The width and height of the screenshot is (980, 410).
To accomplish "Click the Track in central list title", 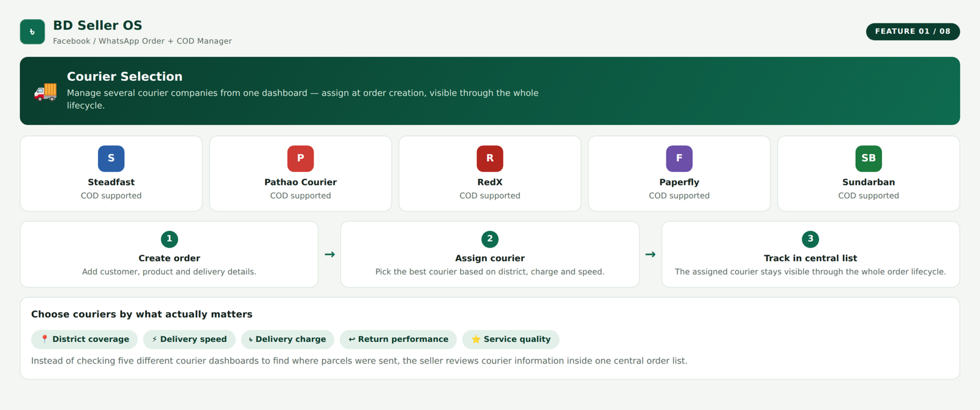I will coord(810,258).
